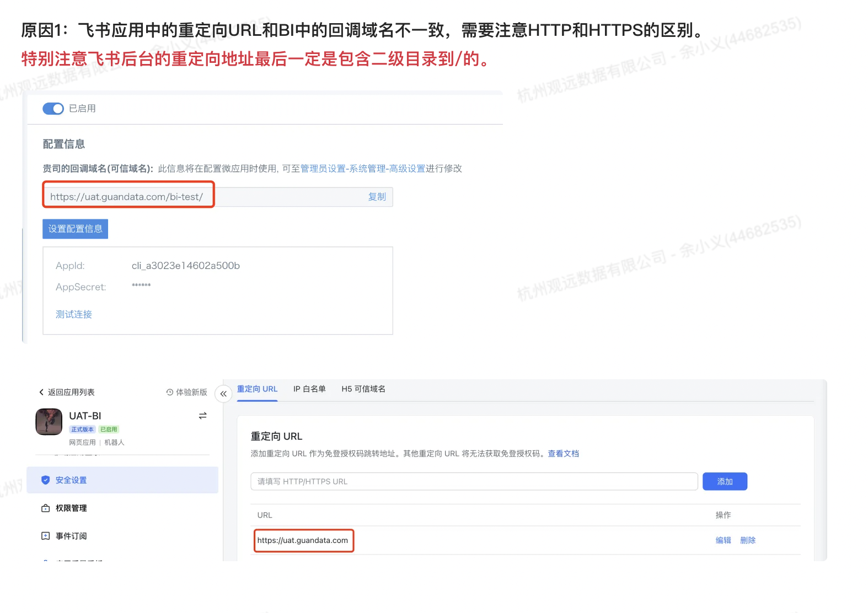The image size is (868, 613).
Task: Click the green 已启用 status badge under UAT-BI
Action: 109,429
